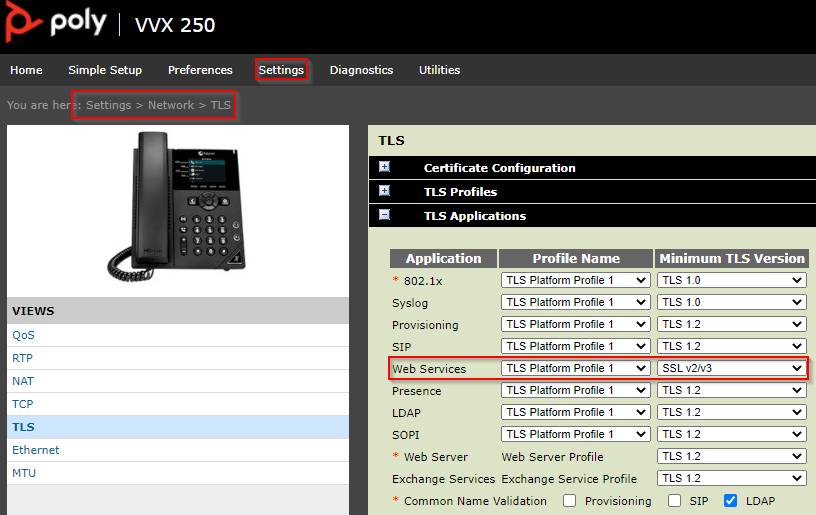Image resolution: width=816 pixels, height=515 pixels.
Task: Open 802.1x Profile Name dropdown
Action: [x=575, y=281]
